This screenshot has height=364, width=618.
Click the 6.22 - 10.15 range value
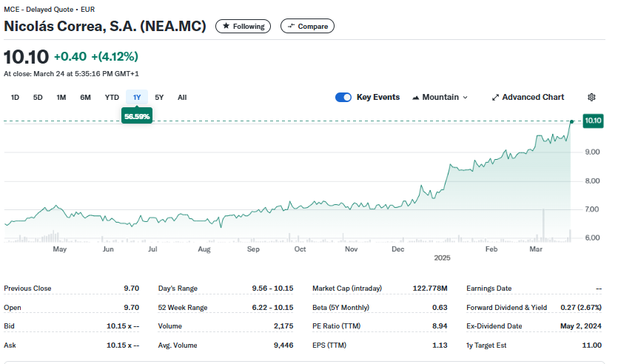click(273, 308)
